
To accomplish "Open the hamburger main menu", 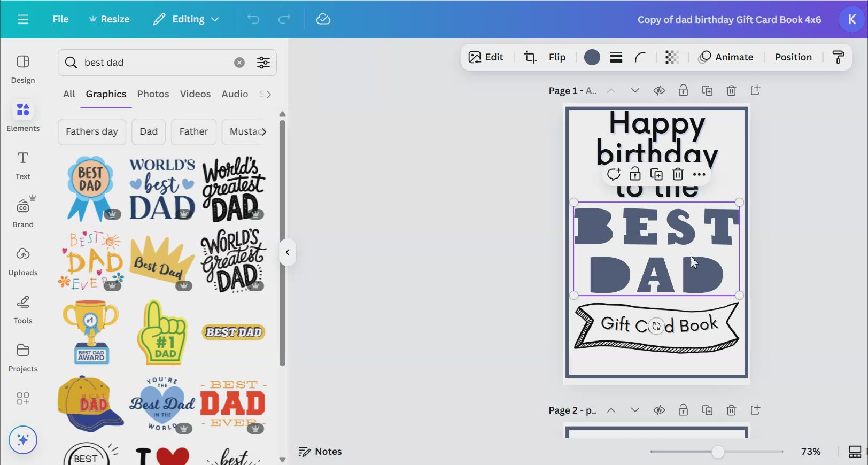I will pyautogui.click(x=22, y=19).
